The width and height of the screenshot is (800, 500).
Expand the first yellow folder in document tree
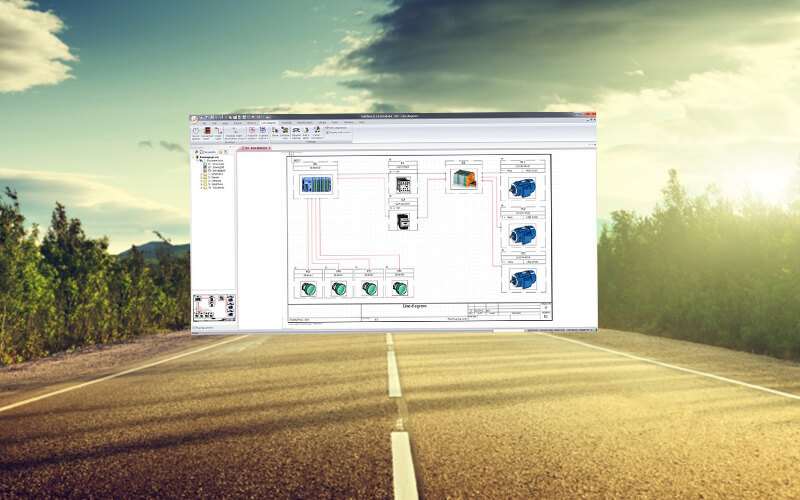(x=202, y=174)
